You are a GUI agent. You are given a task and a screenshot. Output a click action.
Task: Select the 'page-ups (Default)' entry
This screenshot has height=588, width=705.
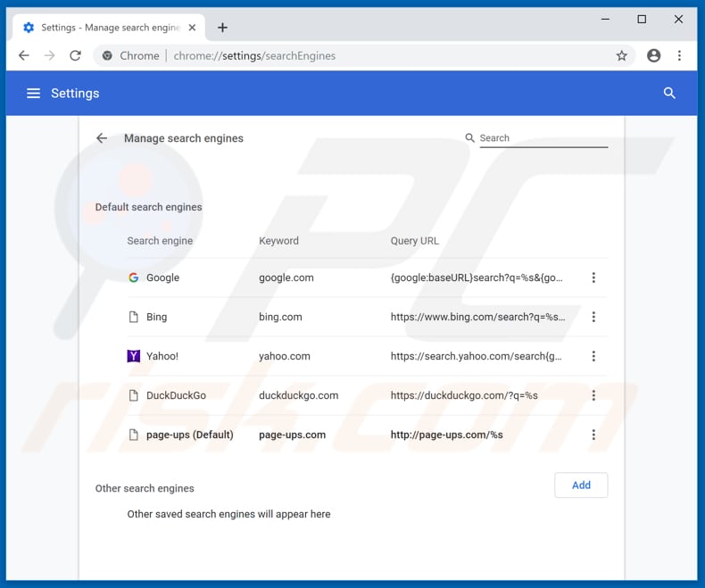[190, 435]
